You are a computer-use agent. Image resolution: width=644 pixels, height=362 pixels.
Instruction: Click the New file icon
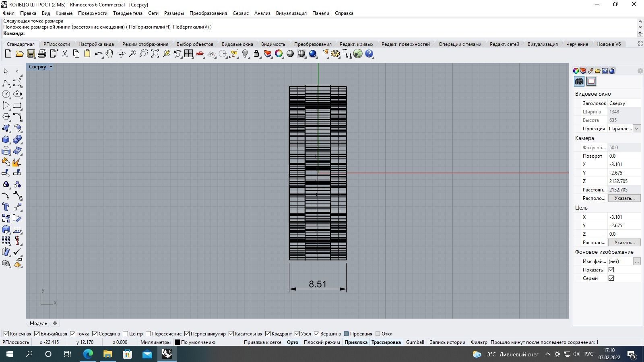pos(8,54)
